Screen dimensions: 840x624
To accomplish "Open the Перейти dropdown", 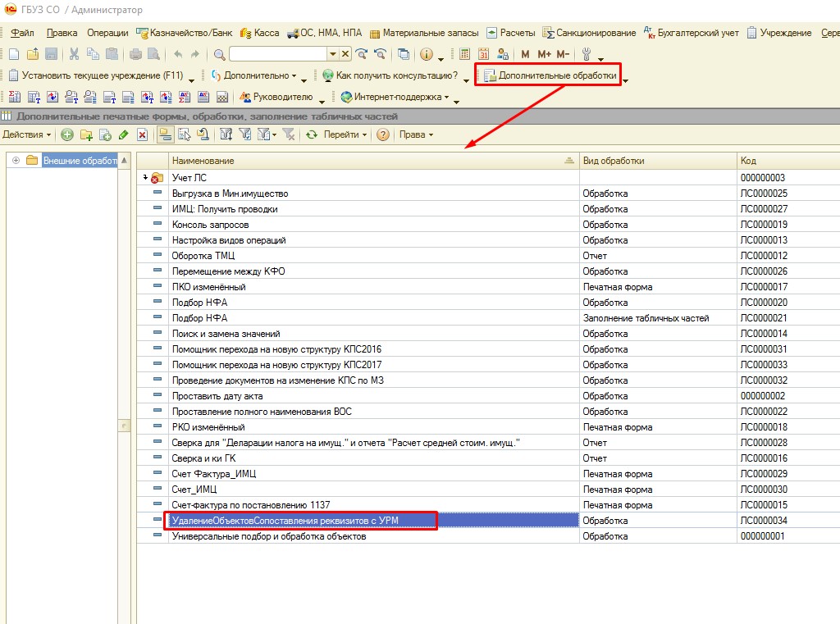I will (x=345, y=134).
